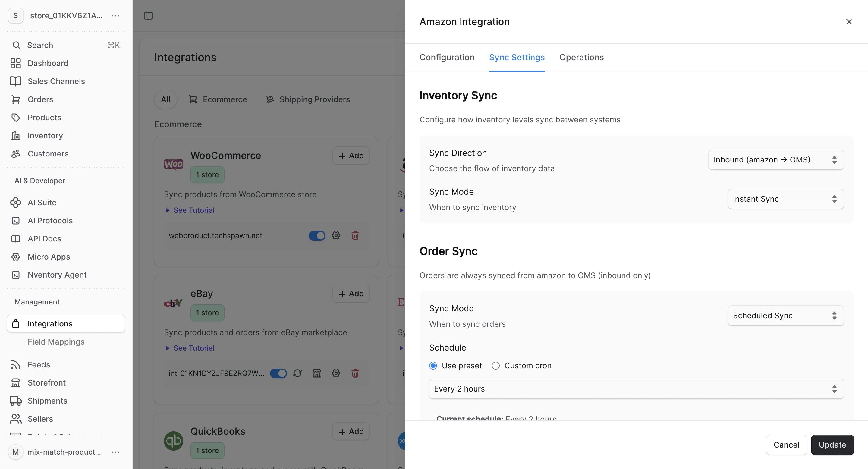Click the Feeds RSS icon
868x469 pixels.
pyautogui.click(x=15, y=364)
